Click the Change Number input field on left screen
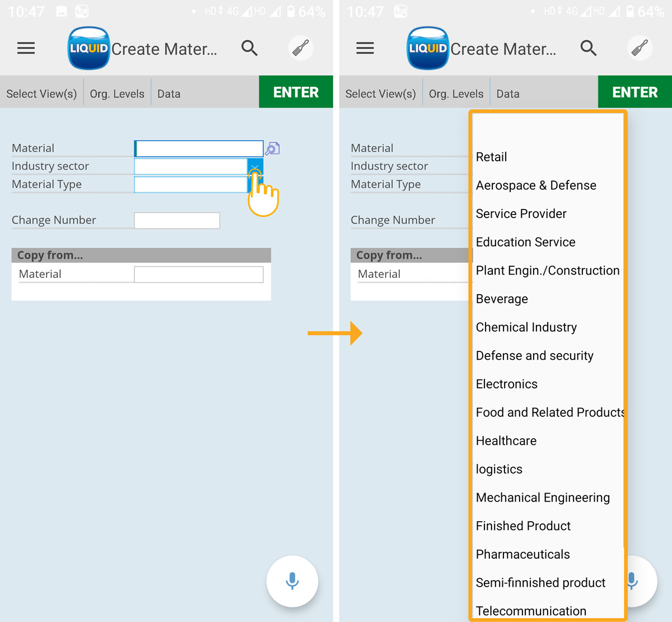This screenshot has height=622, width=672. click(x=177, y=220)
